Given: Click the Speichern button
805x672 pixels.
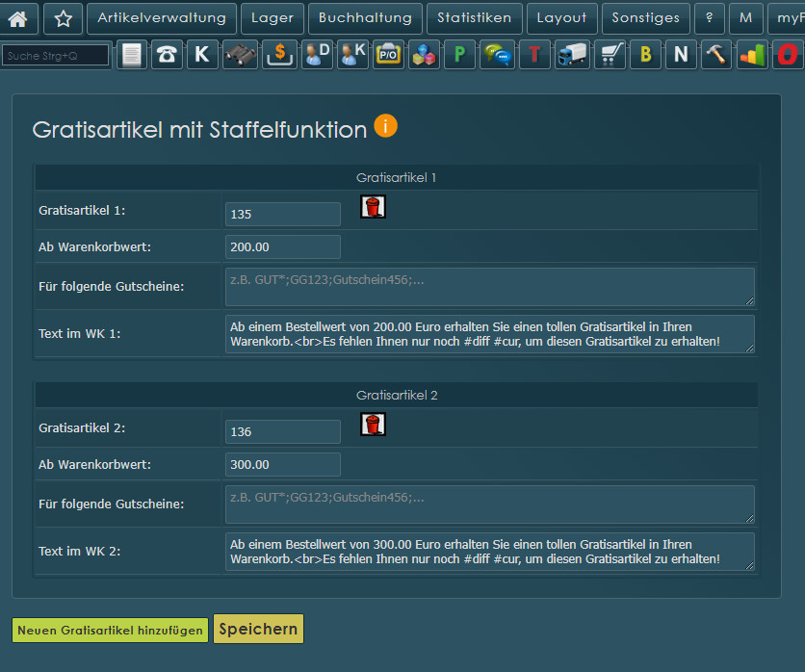Looking at the screenshot, I should [x=258, y=629].
